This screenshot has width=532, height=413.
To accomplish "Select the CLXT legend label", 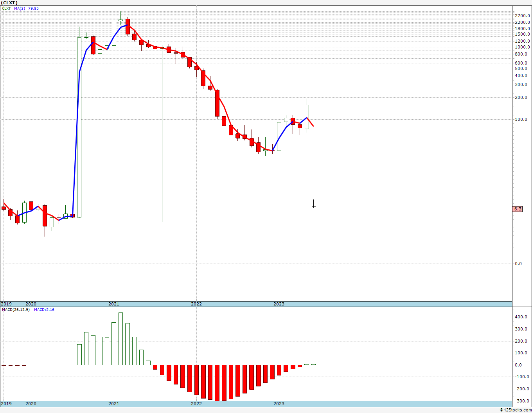I will [x=7, y=8].
